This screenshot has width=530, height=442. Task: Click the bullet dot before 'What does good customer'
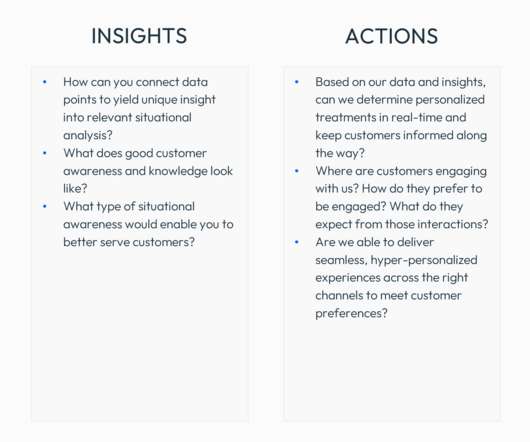pyautogui.click(x=45, y=153)
